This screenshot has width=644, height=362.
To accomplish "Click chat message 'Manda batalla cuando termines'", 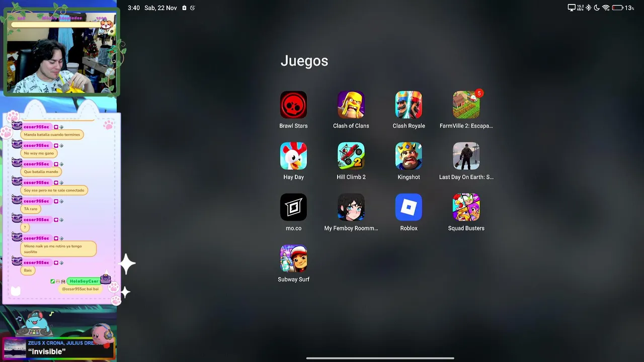I will pyautogui.click(x=52, y=135).
